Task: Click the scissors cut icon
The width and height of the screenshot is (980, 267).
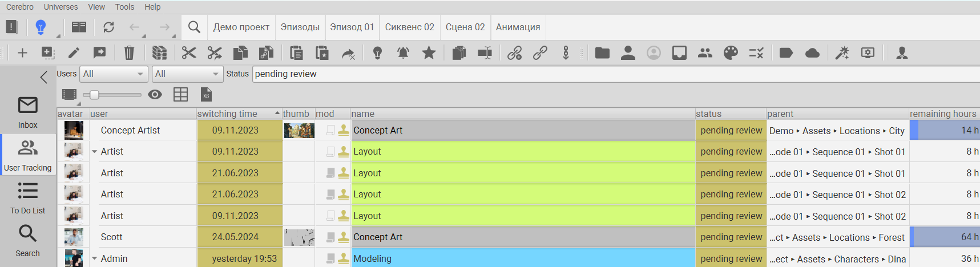Action: (189, 53)
